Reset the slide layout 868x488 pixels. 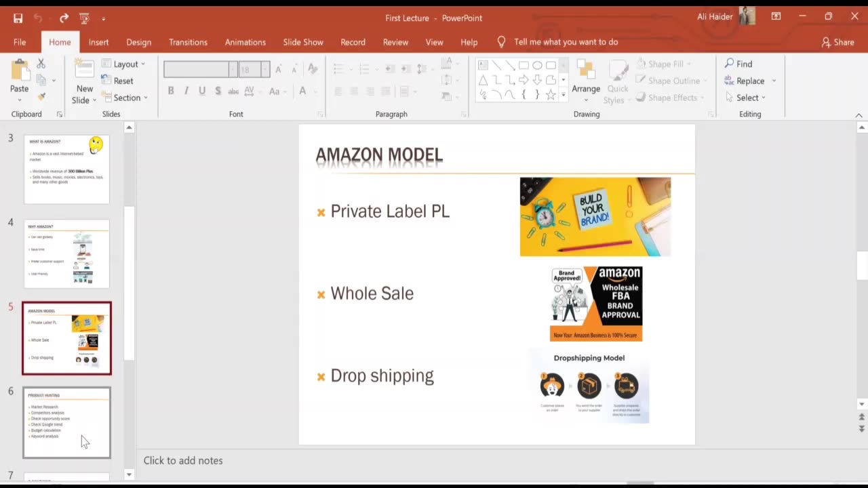coord(117,81)
